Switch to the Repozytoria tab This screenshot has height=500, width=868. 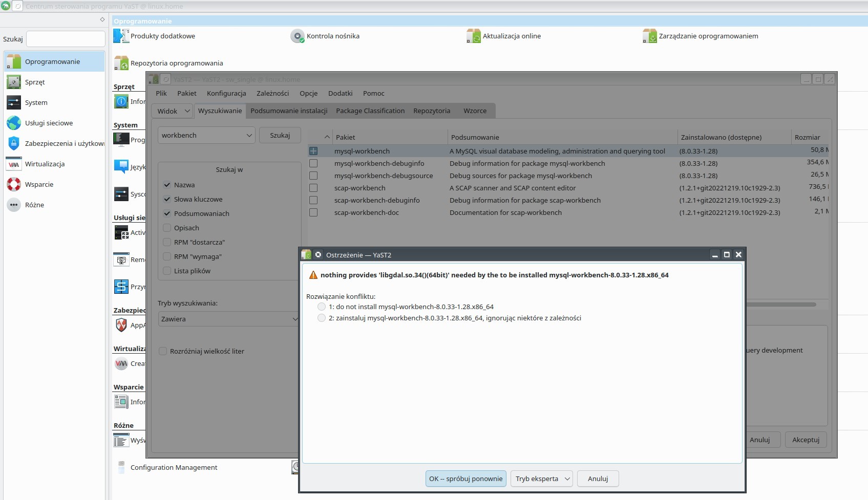431,111
